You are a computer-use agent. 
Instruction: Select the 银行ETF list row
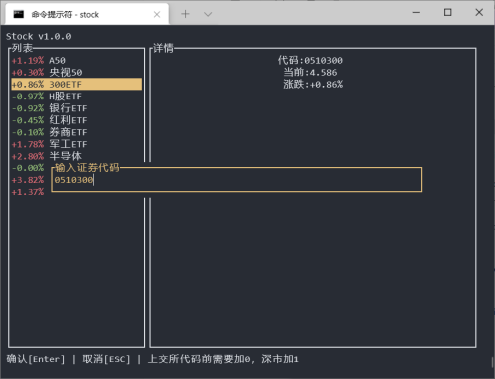[x=76, y=108]
